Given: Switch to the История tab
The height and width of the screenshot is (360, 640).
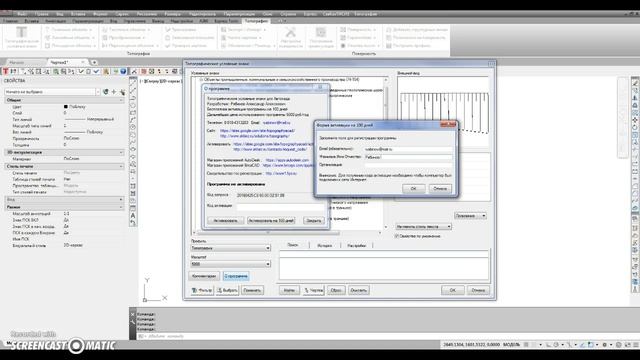Looking at the screenshot, I should (324, 246).
